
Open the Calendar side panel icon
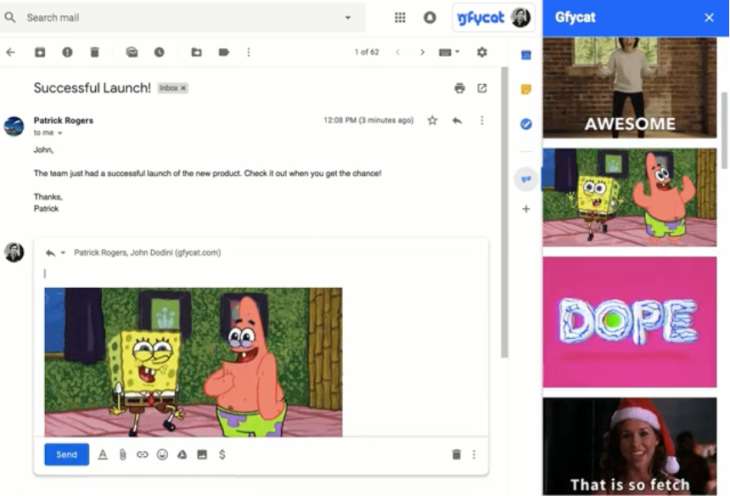pyautogui.click(x=526, y=55)
